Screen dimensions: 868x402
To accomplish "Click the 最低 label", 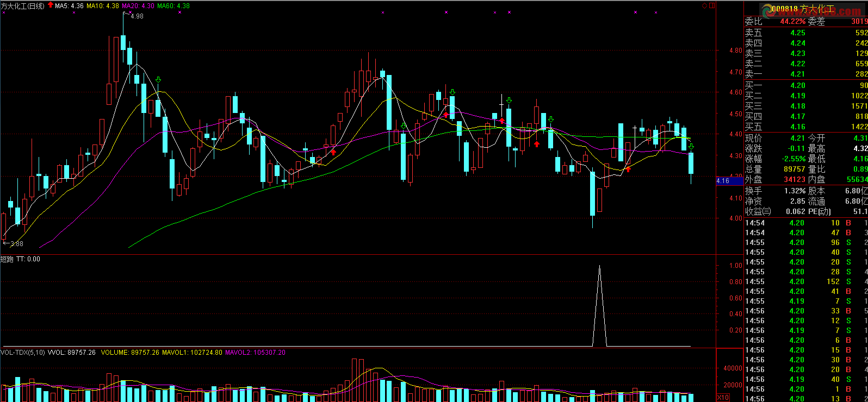I will point(816,159).
